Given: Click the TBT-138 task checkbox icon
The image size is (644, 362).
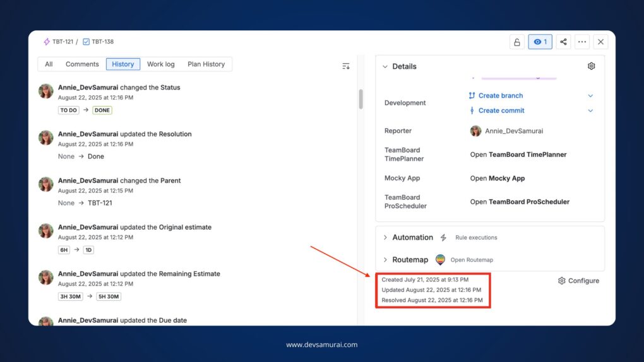Looking at the screenshot, I should (86, 42).
